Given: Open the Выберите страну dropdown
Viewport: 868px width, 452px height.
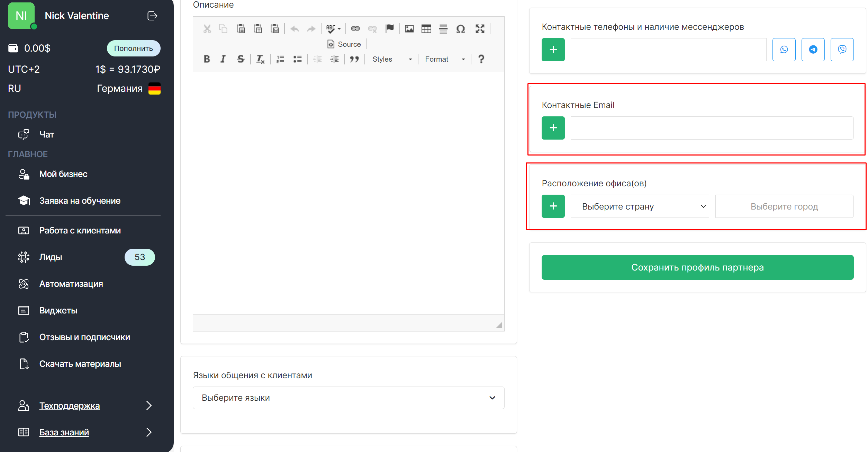Looking at the screenshot, I should click(640, 206).
